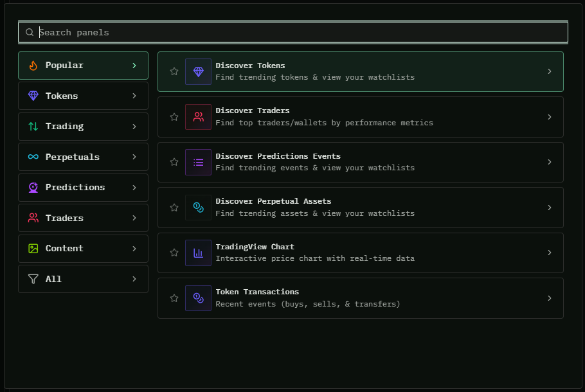Click the flame icon in Popular category

pyautogui.click(x=33, y=66)
